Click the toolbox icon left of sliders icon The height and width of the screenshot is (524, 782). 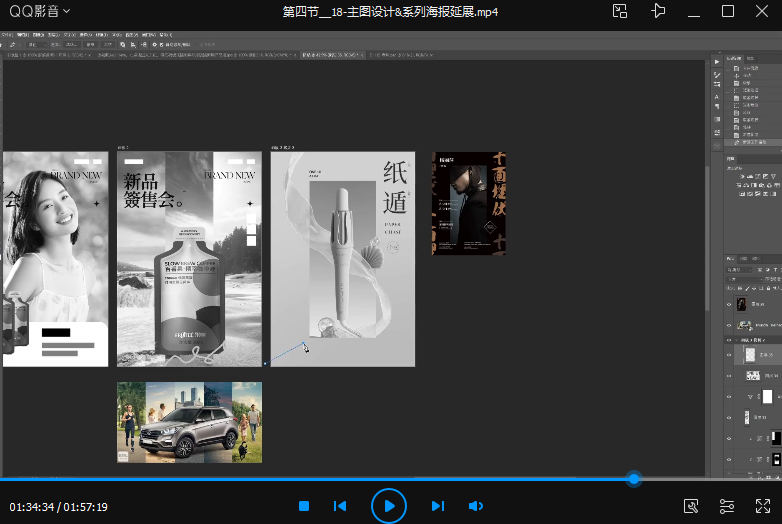pos(691,506)
